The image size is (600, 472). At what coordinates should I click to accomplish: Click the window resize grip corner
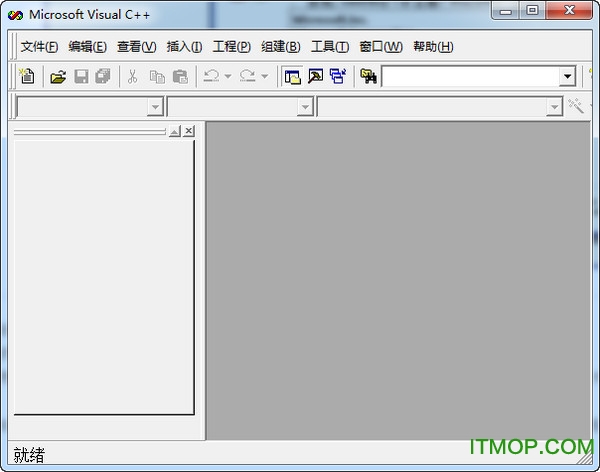[x=585, y=457]
